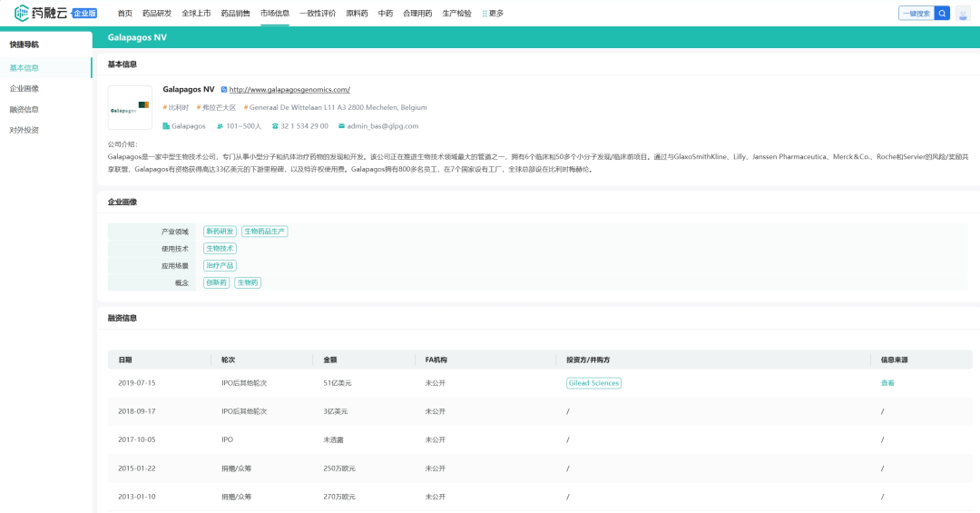
Task: Click the Gilead Sciences investor tag
Action: pyautogui.click(x=593, y=383)
